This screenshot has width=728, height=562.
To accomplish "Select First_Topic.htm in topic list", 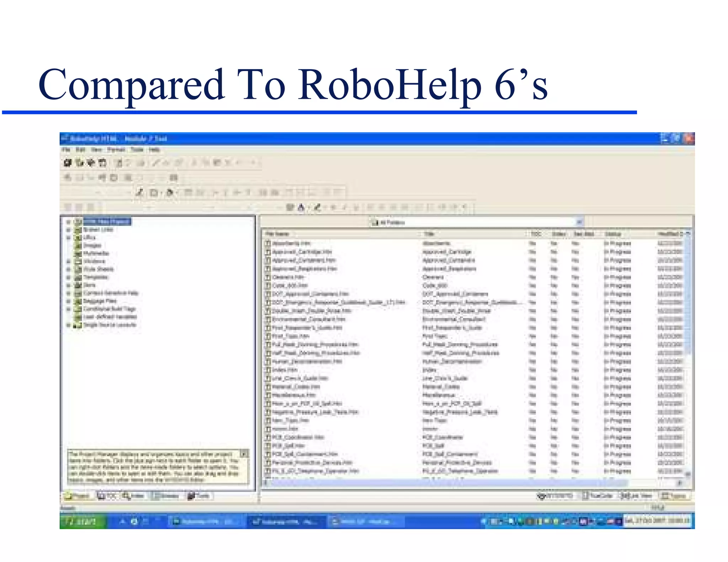I will tap(291, 336).
